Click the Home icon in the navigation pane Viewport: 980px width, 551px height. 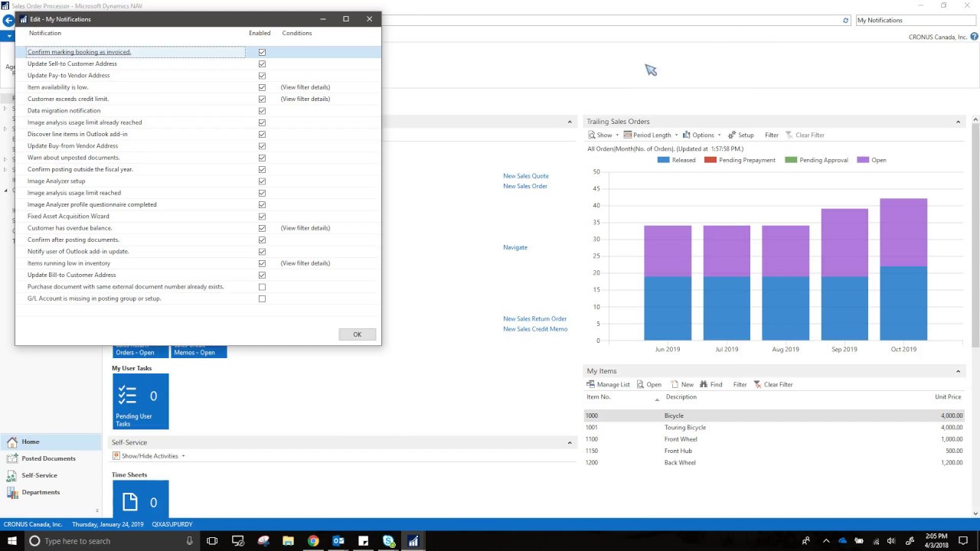(x=12, y=442)
